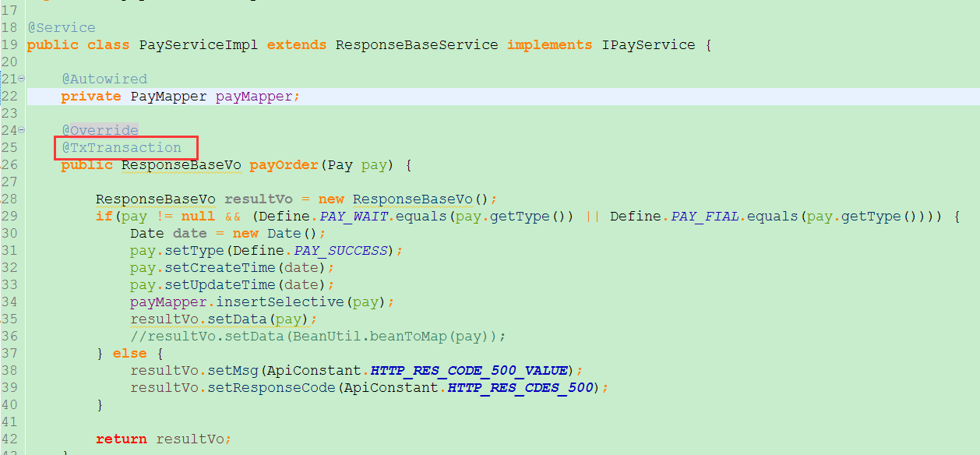Click the private keyword on line 22

coord(91,96)
